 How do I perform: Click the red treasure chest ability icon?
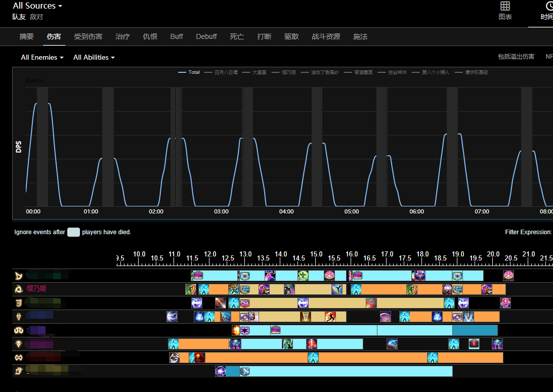tap(474, 344)
